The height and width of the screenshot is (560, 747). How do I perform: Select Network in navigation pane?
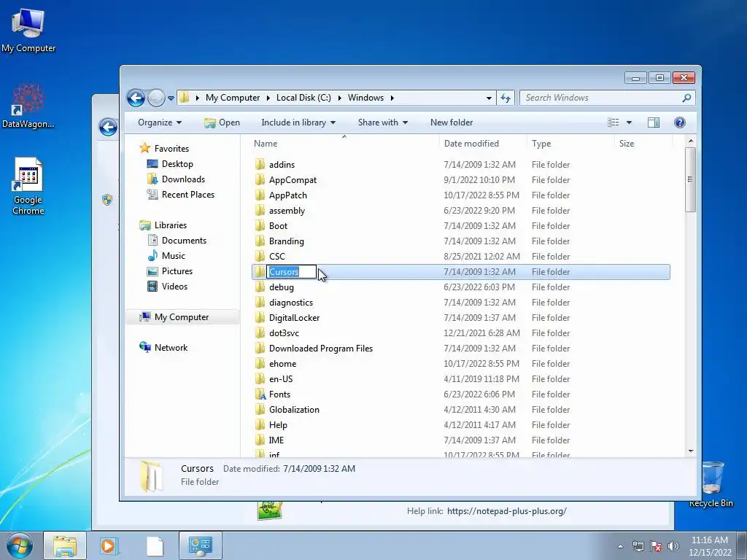click(x=171, y=348)
